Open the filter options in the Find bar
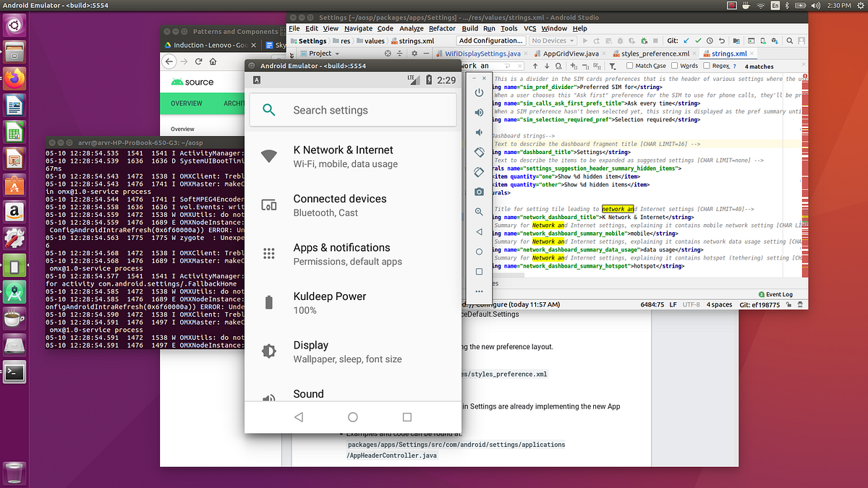 tap(613, 65)
